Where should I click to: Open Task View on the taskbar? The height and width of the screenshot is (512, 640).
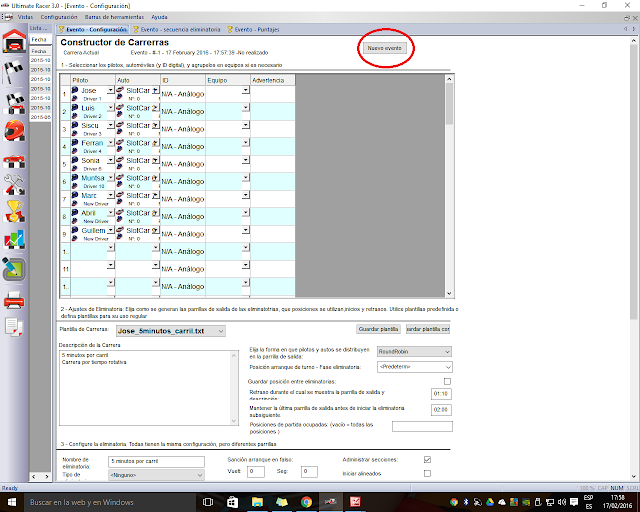click(208, 502)
